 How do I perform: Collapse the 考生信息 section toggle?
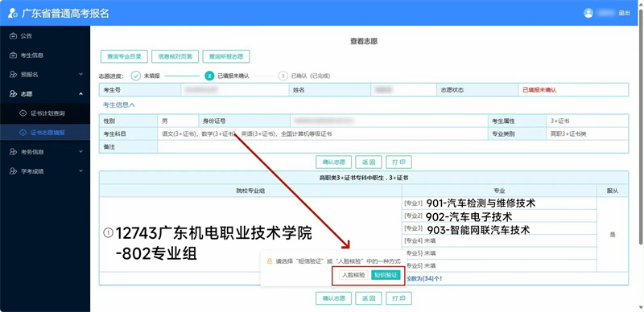point(118,105)
